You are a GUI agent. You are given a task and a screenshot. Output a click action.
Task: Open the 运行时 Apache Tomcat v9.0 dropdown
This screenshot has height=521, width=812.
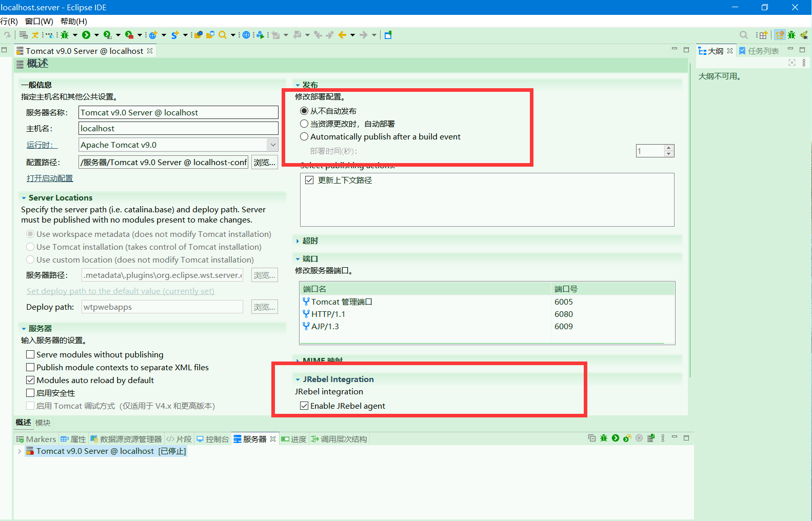tap(273, 145)
